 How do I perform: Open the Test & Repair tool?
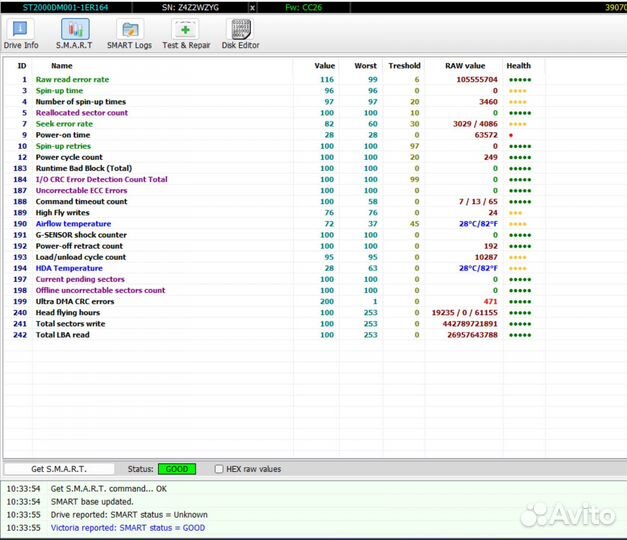point(186,34)
